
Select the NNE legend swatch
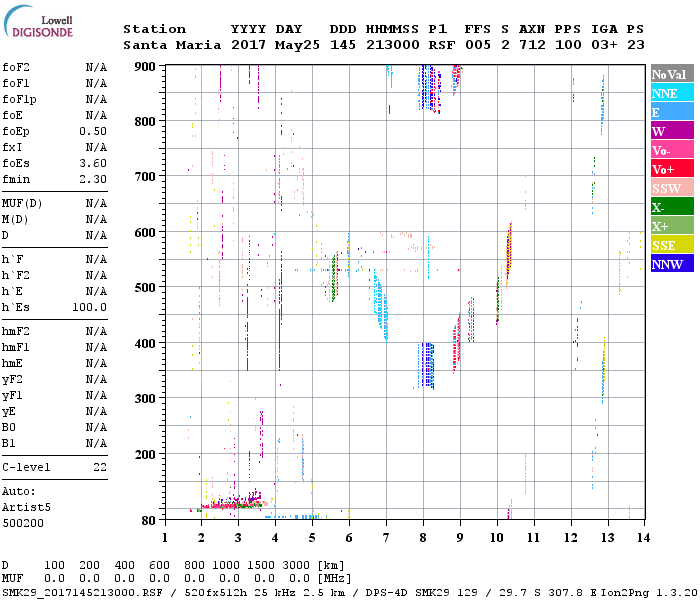point(672,93)
